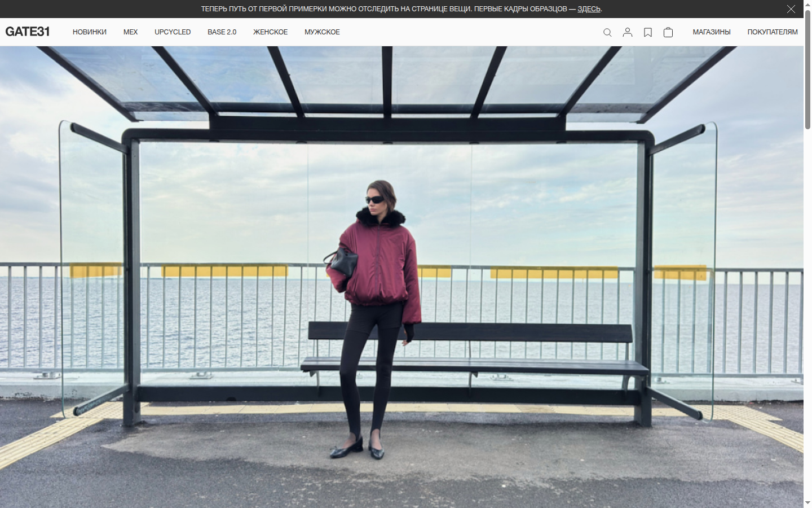Open the bookmark favorites icon

point(648,32)
